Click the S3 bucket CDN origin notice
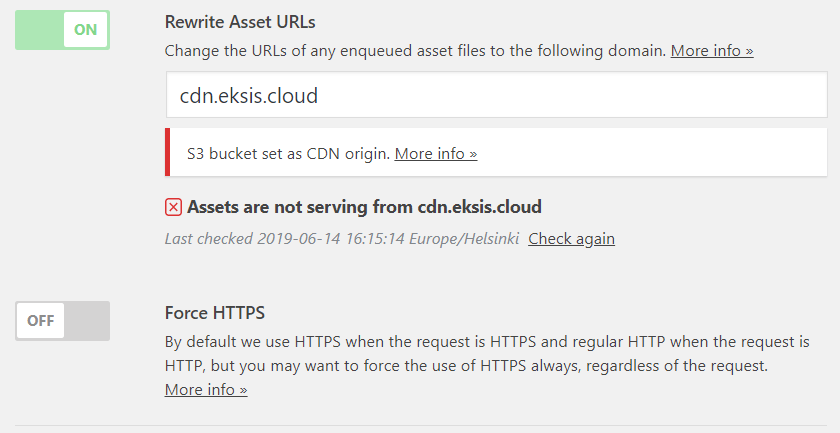 (x=290, y=154)
